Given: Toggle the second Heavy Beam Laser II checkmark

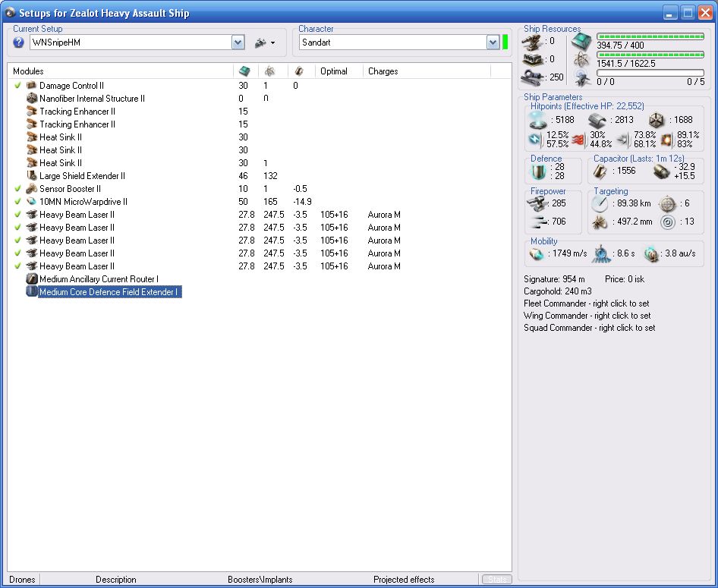Looking at the screenshot, I should coord(18,227).
